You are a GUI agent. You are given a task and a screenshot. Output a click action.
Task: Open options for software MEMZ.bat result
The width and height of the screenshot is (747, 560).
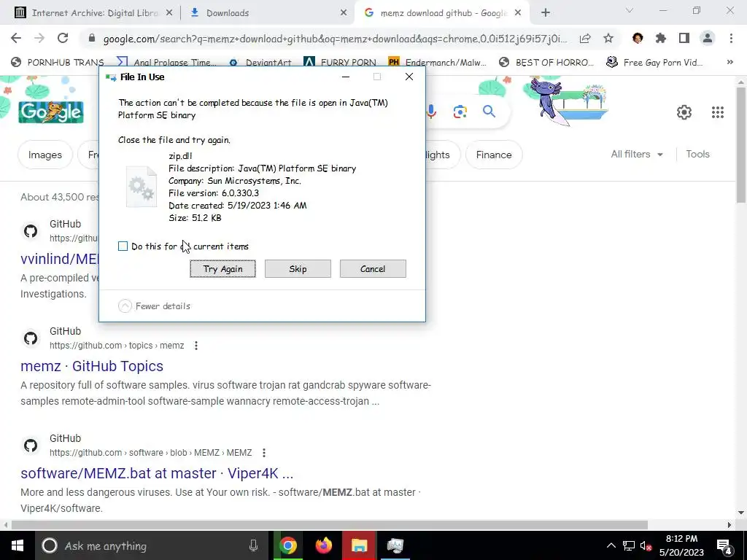click(x=263, y=453)
